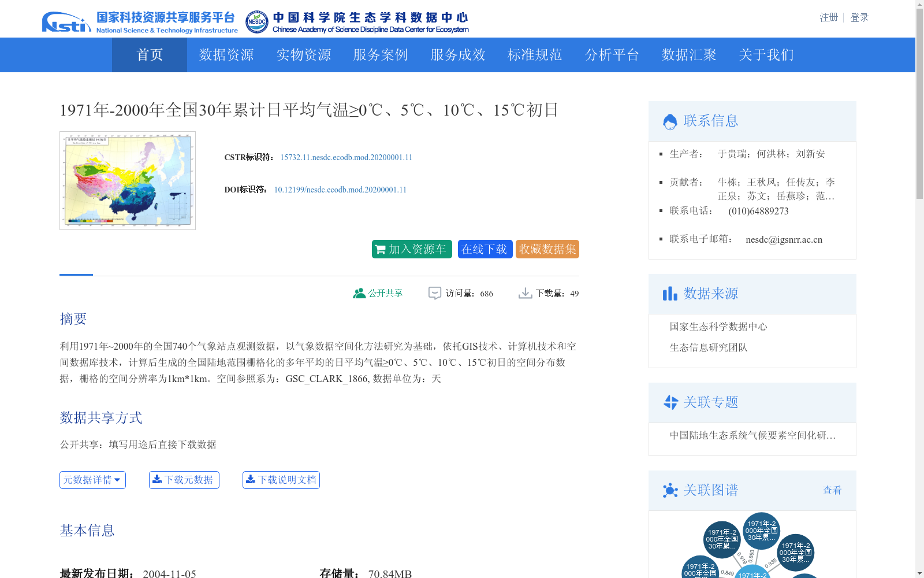Click the 下载说明文档 button

tap(281, 480)
